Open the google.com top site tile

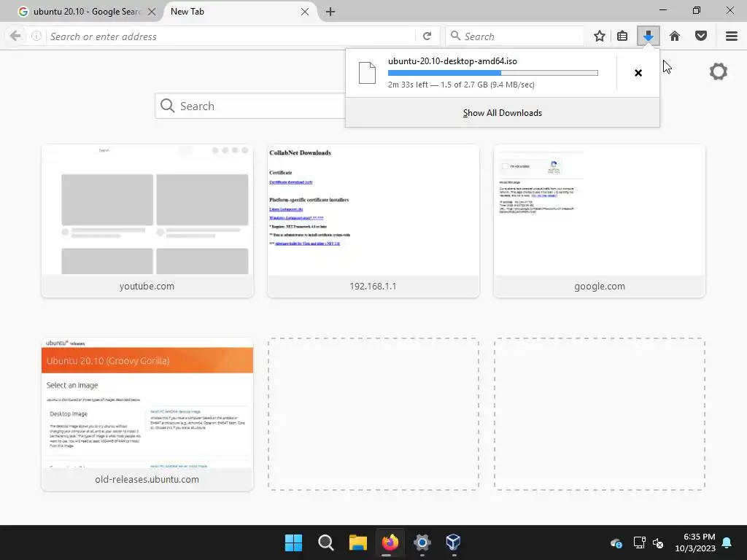pyautogui.click(x=600, y=221)
